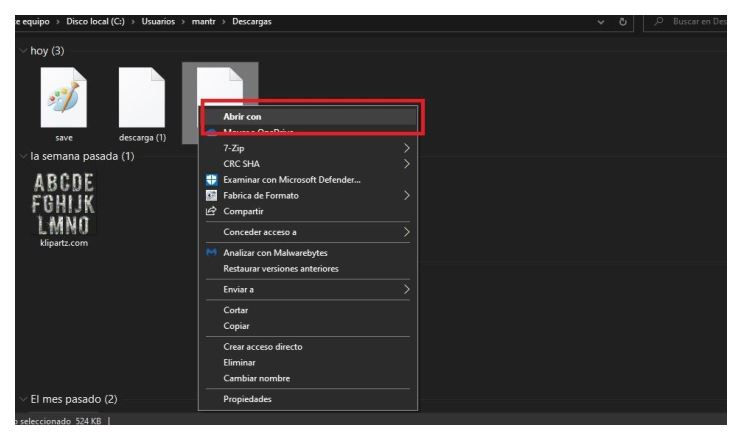Expand the Fabrica de Formato arrow
The height and width of the screenshot is (435, 741).
pos(406,195)
